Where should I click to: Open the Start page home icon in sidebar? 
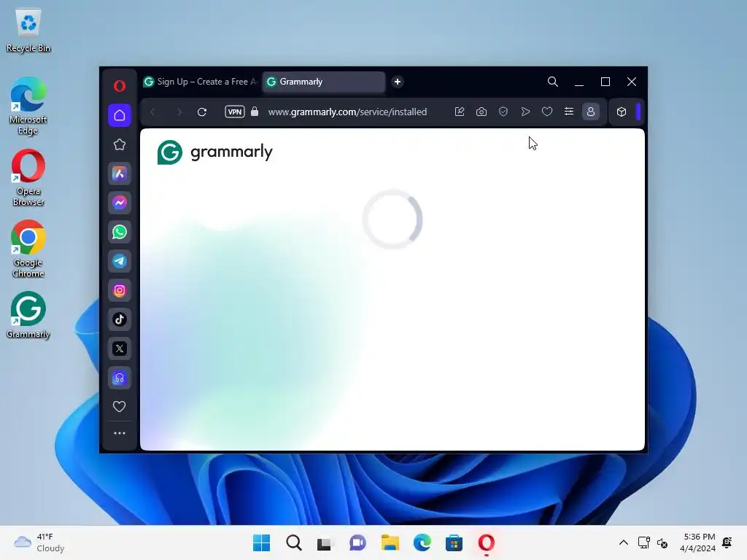(x=120, y=115)
